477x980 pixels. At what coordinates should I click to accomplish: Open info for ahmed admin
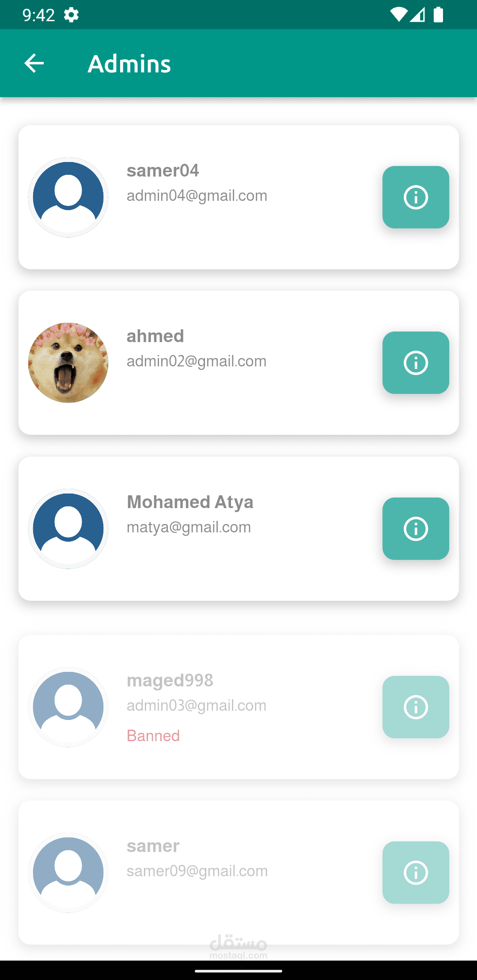coord(416,362)
